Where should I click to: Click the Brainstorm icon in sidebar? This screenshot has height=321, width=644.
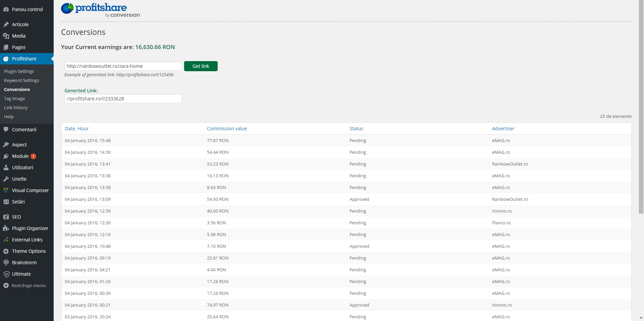tap(6, 263)
